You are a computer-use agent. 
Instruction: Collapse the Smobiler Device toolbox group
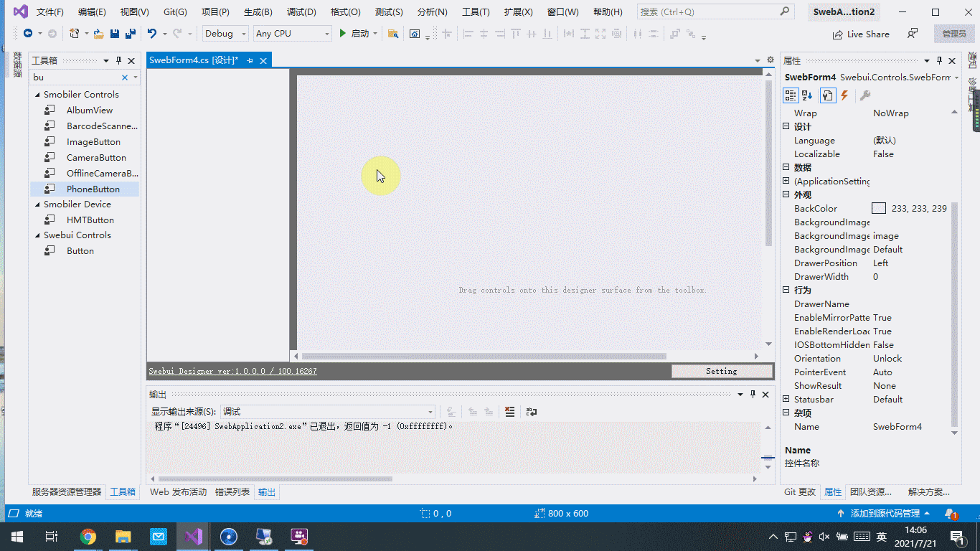[37, 204]
